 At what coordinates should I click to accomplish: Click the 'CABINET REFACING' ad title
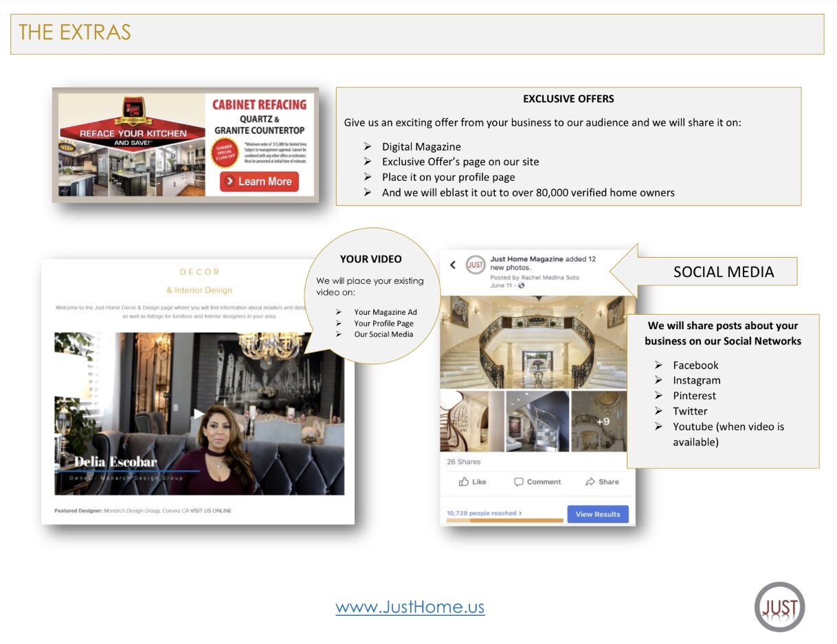[x=259, y=104]
